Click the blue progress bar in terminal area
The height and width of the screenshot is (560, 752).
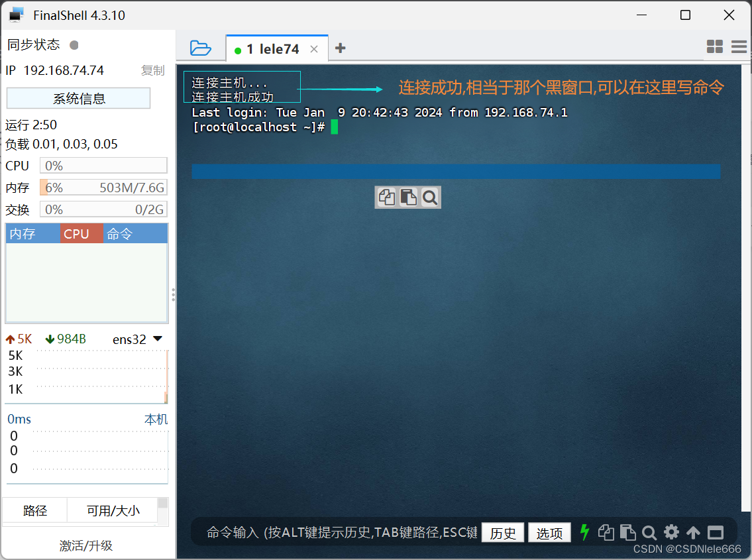coord(456,170)
